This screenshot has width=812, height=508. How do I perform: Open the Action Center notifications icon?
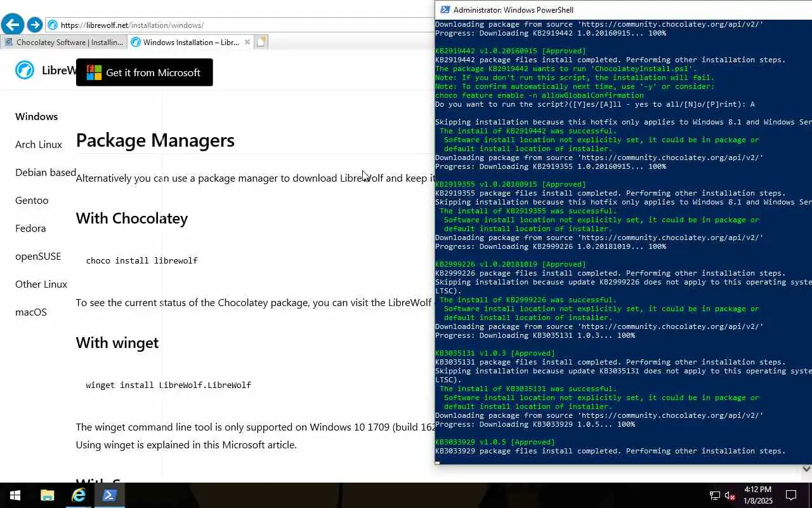pos(792,495)
